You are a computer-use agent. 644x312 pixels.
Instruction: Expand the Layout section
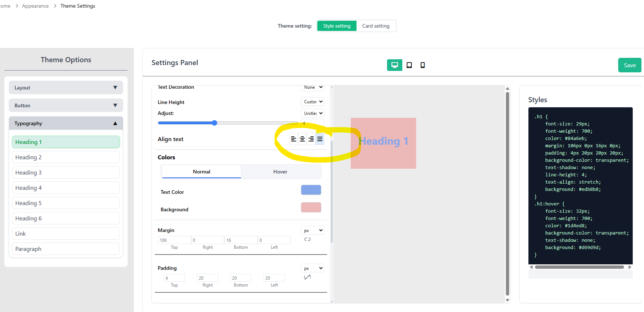pyautogui.click(x=66, y=88)
